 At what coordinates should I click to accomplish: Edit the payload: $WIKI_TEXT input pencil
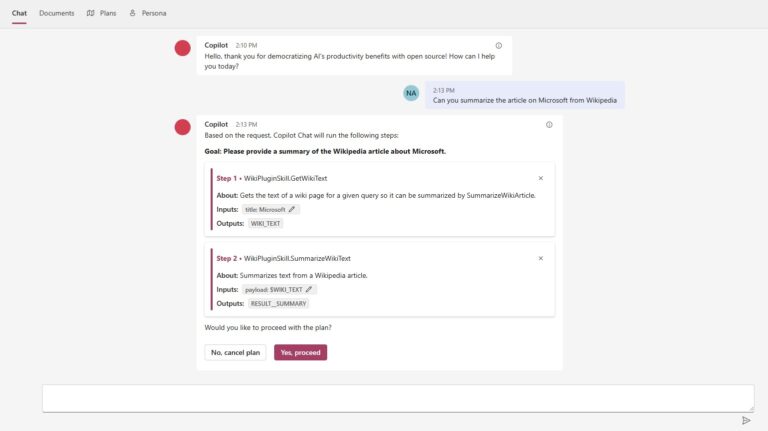point(309,289)
